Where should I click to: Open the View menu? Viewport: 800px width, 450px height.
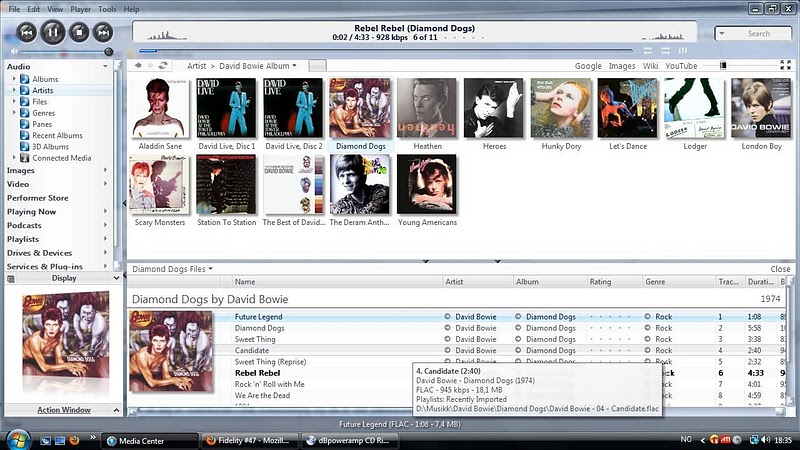pos(55,9)
